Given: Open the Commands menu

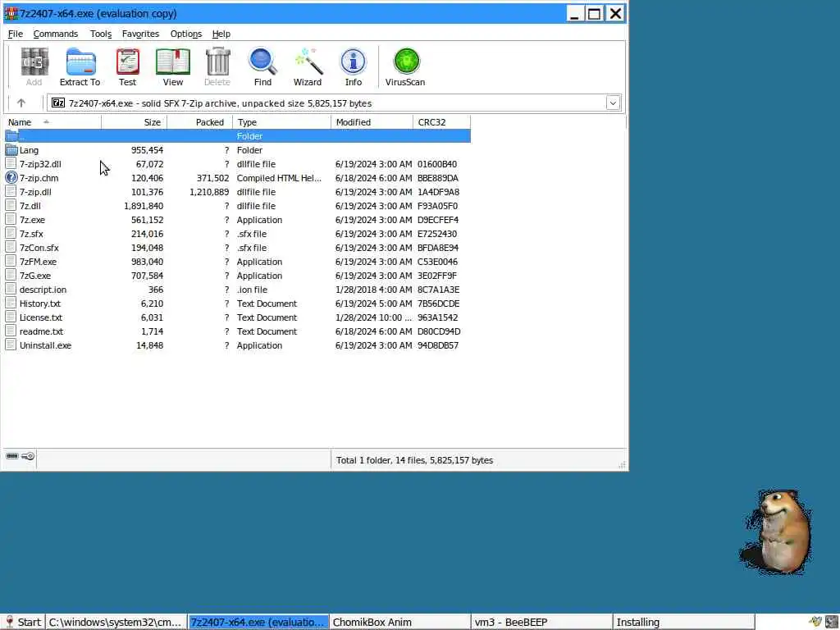Looking at the screenshot, I should point(56,34).
